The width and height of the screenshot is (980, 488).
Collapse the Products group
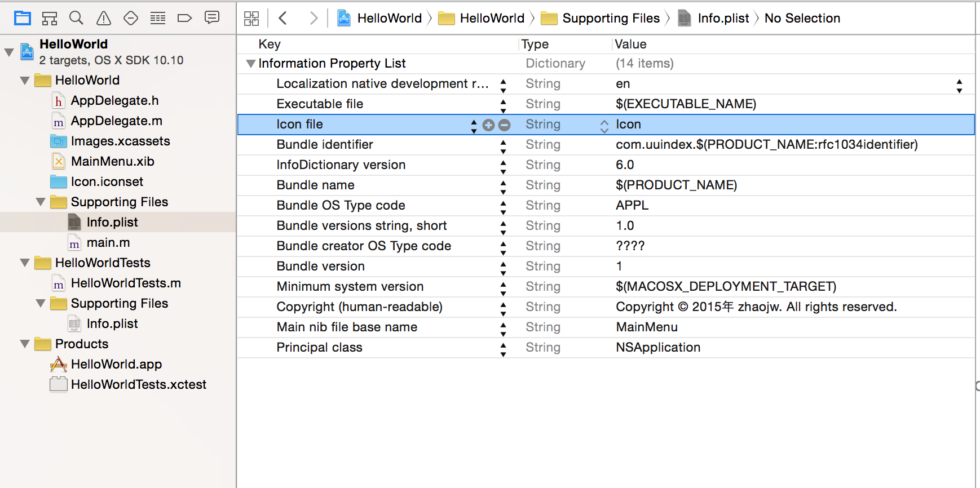(25, 344)
